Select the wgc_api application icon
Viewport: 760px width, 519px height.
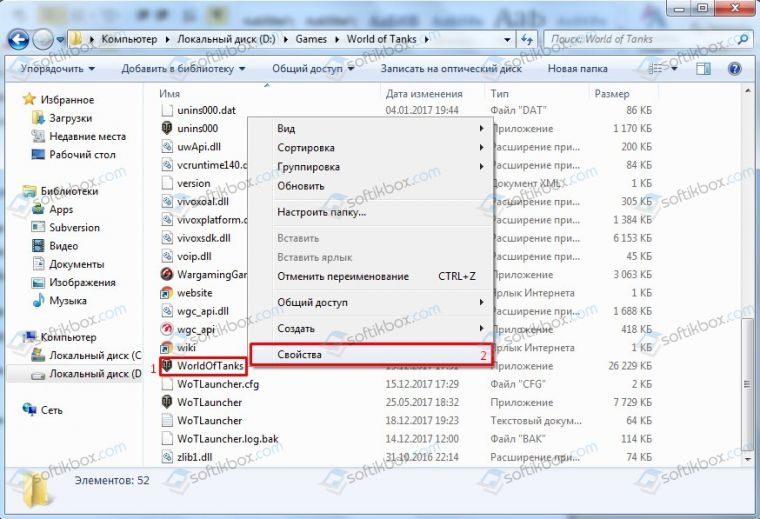[167, 330]
